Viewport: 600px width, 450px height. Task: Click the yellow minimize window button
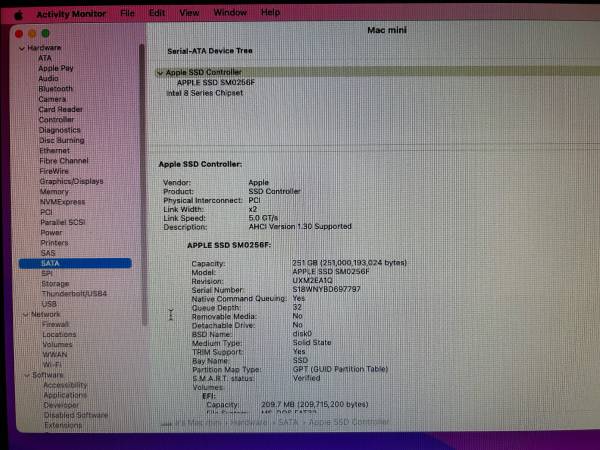pos(33,33)
